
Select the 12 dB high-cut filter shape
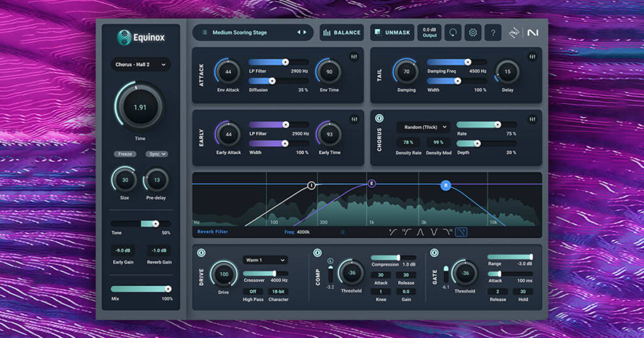447,232
